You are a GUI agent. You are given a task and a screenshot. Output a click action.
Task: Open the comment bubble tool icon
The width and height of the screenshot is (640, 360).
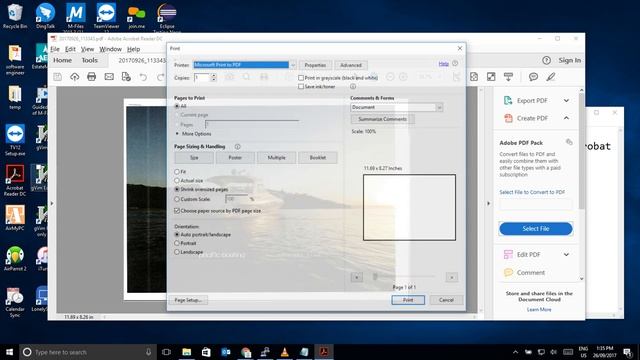[533, 77]
